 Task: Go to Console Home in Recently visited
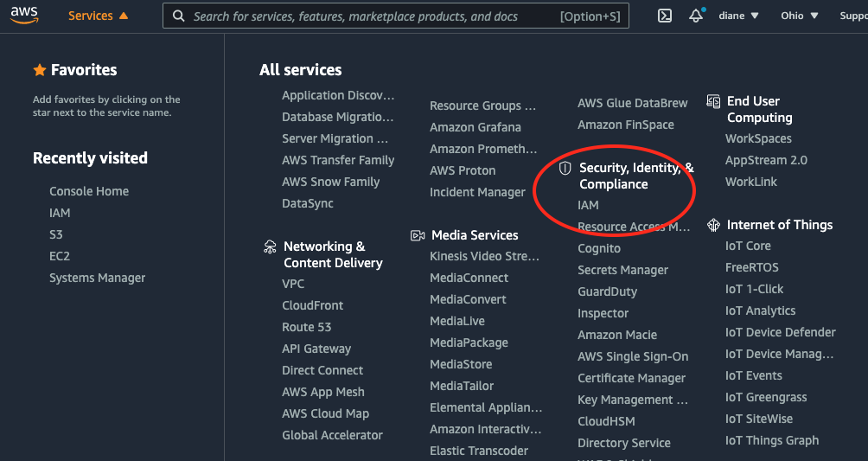(x=89, y=191)
